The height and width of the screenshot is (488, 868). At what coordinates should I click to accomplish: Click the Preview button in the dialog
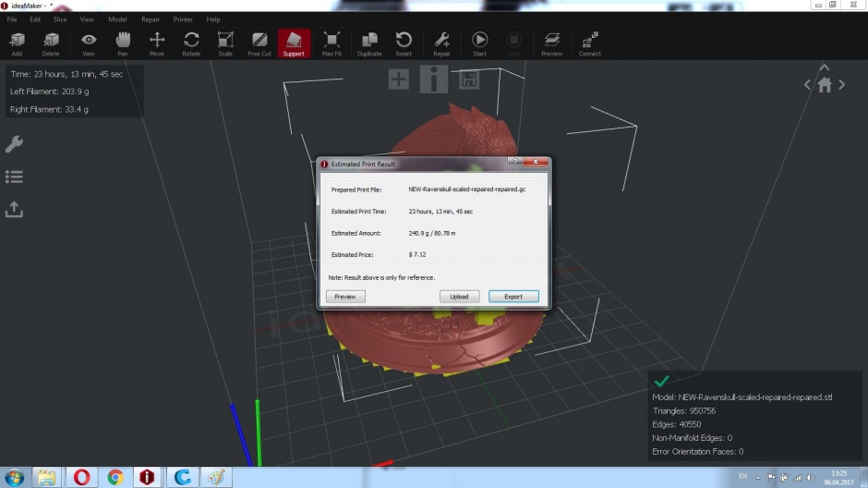[345, 297]
